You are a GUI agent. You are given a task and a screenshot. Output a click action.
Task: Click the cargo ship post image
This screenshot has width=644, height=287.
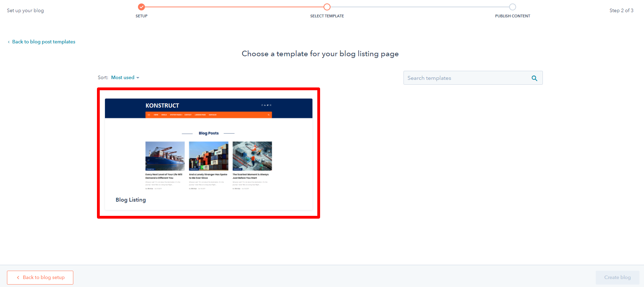click(x=165, y=156)
